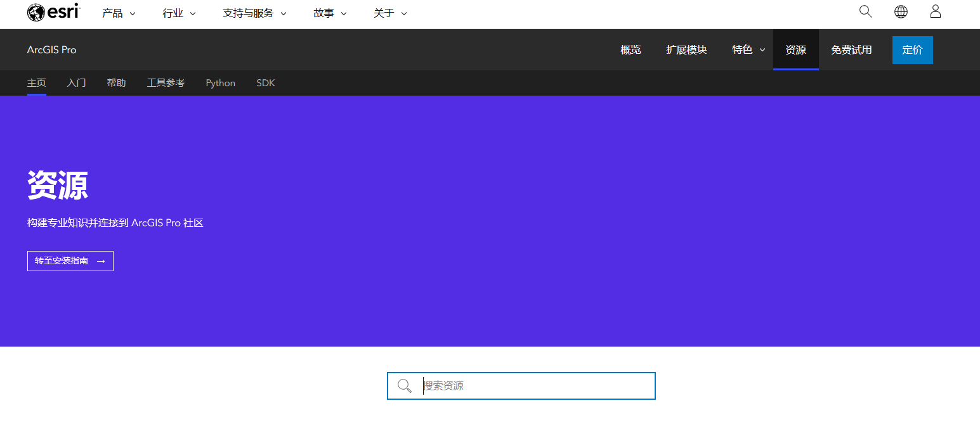The image size is (980, 422).
Task: Click the 免费试用 link
Action: 851,49
